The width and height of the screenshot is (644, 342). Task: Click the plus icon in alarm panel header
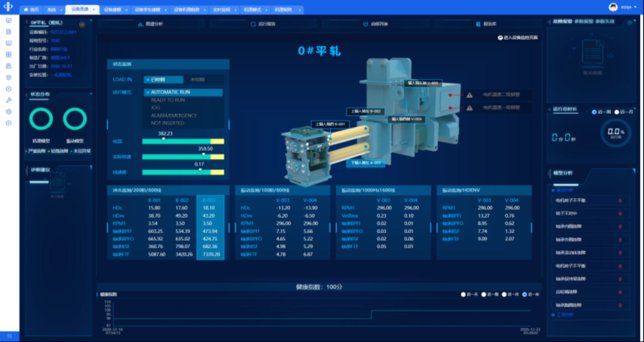coord(630,23)
